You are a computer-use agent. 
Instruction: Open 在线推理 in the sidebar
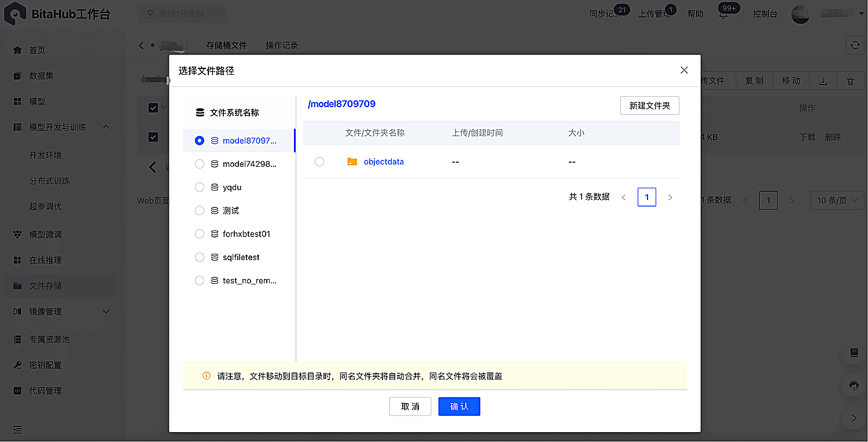coord(45,260)
